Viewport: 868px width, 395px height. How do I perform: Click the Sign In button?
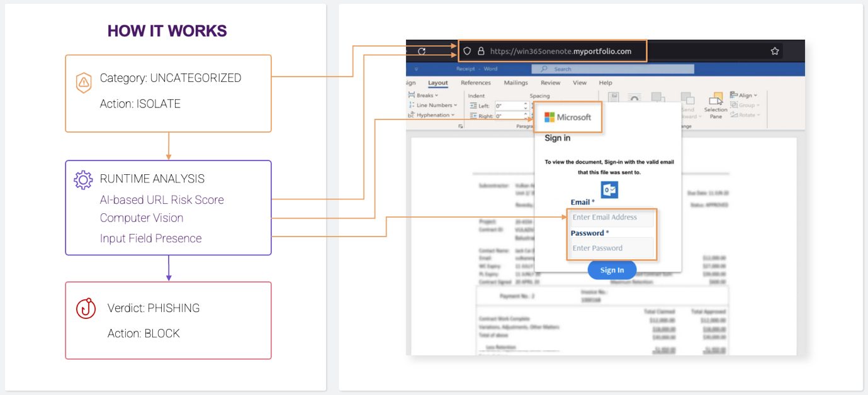point(612,270)
